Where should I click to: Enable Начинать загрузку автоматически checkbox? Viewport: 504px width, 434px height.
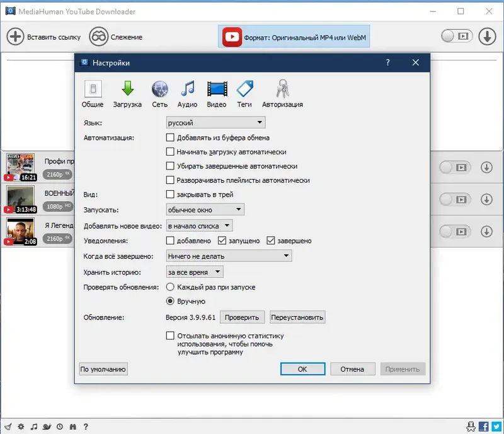[170, 152]
